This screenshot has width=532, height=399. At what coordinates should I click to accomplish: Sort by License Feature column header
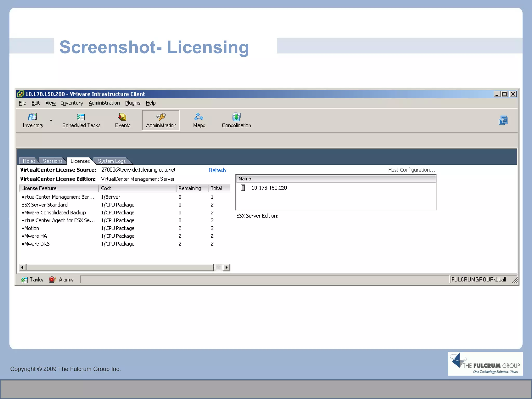[x=59, y=188]
